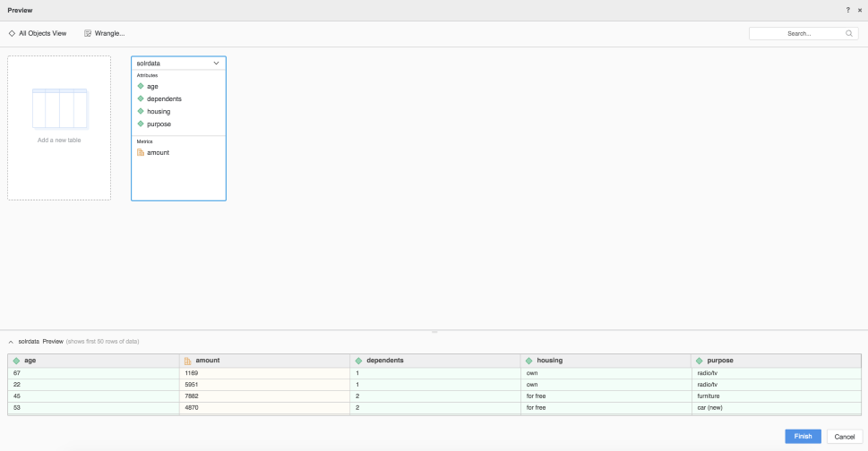This screenshot has width=868, height=451.
Task: Click the amount metric icon in solrdata card
Action: [x=141, y=153]
